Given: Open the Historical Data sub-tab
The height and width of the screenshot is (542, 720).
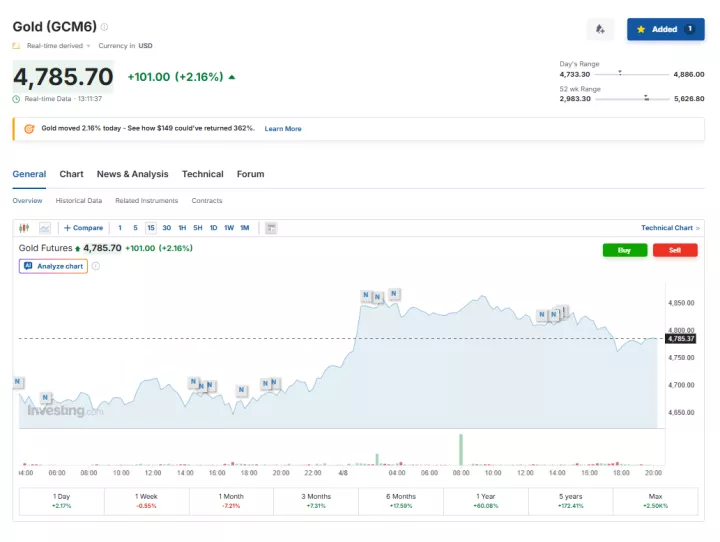Looking at the screenshot, I should point(78,201).
